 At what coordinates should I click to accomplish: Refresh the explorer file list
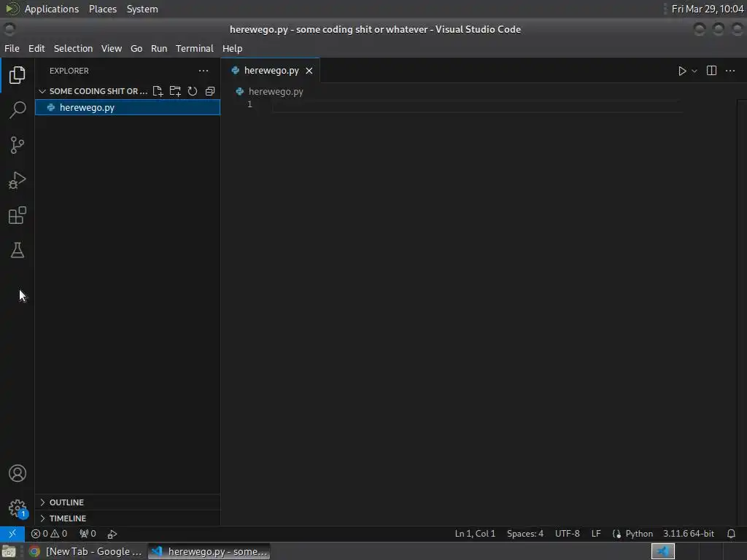(193, 91)
